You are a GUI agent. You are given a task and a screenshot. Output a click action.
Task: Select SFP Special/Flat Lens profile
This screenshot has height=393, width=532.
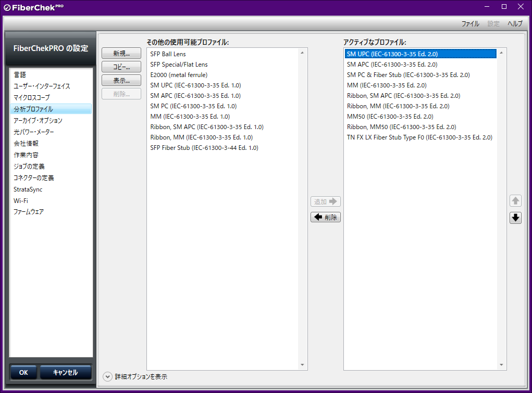coord(223,65)
